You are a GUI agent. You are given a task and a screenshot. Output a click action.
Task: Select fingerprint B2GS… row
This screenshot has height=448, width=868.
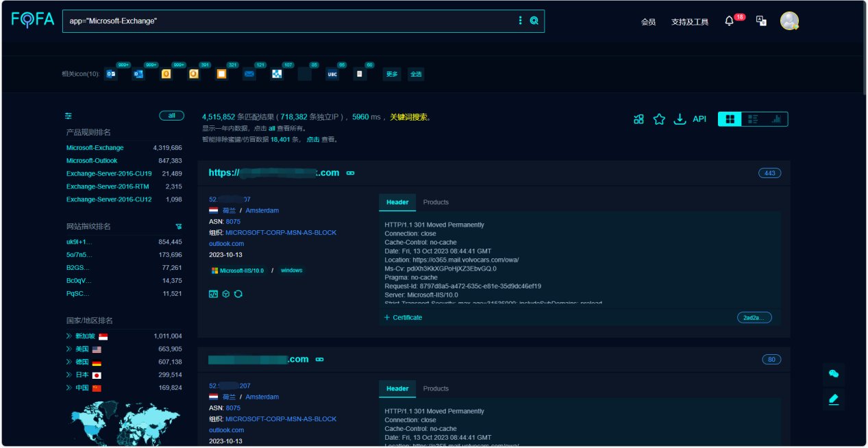[x=124, y=268]
